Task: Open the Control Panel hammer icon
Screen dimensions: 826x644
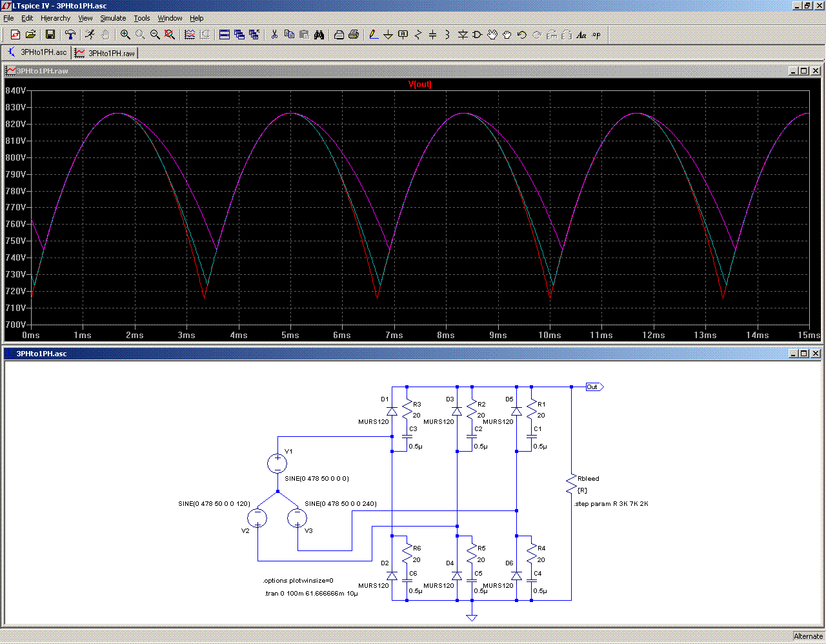Action: [x=70, y=35]
